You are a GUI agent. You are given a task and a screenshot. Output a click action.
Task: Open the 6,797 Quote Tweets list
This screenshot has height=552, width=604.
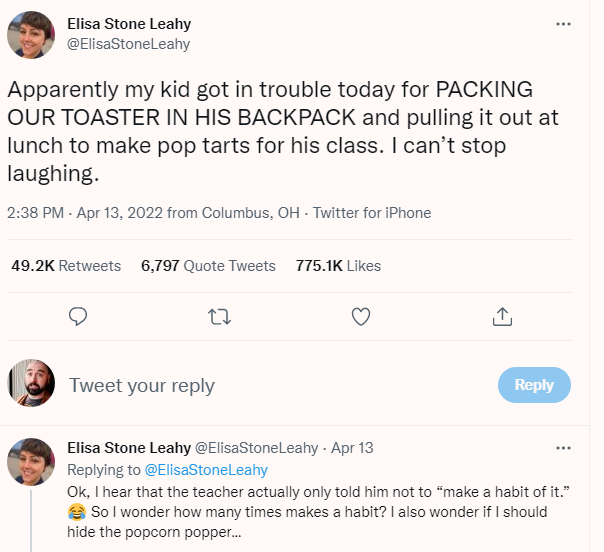coord(208,266)
